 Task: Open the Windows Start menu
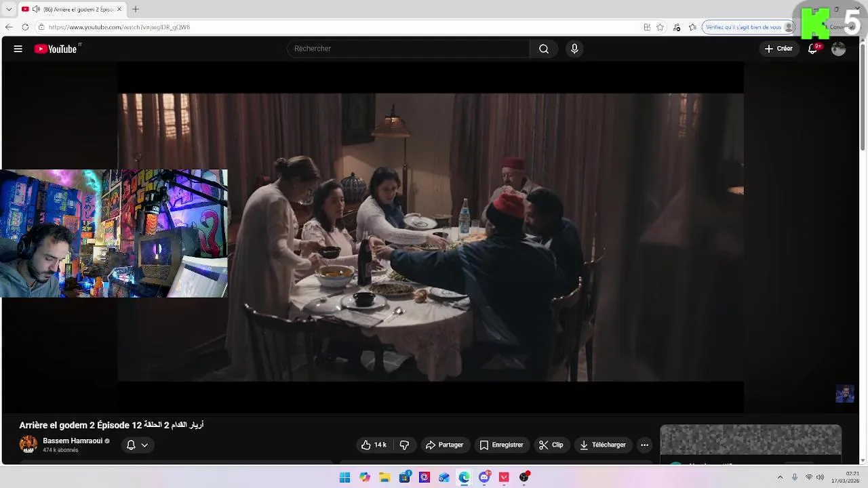click(344, 477)
